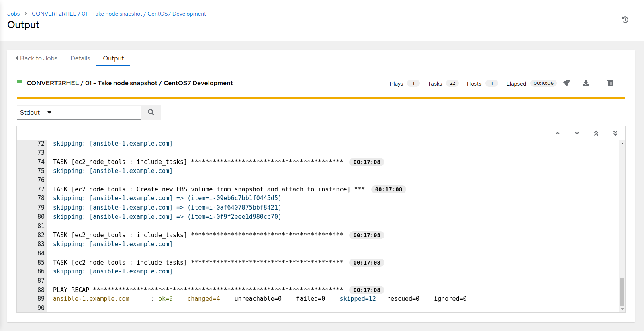Click ok=9 recap value
The width and height of the screenshot is (644, 331).
coord(166,299)
